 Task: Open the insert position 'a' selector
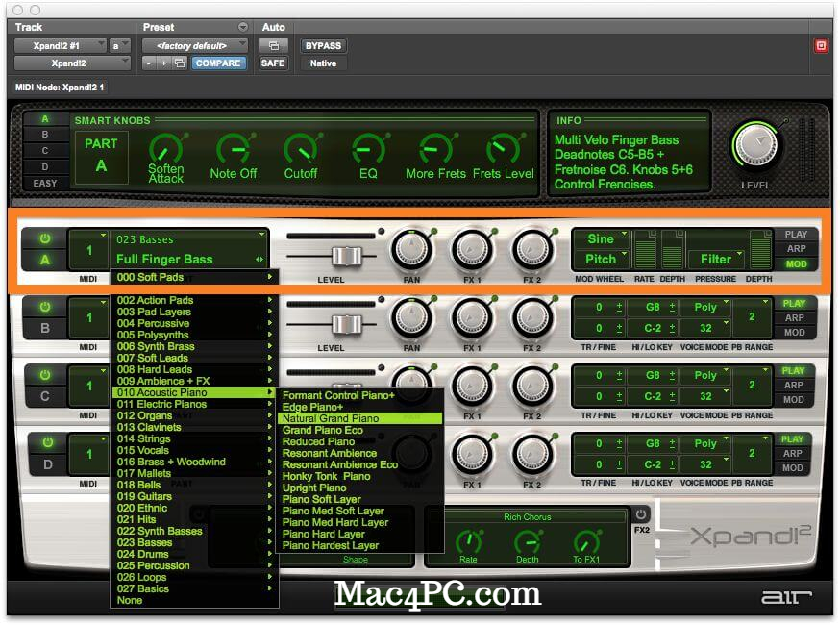pos(119,46)
